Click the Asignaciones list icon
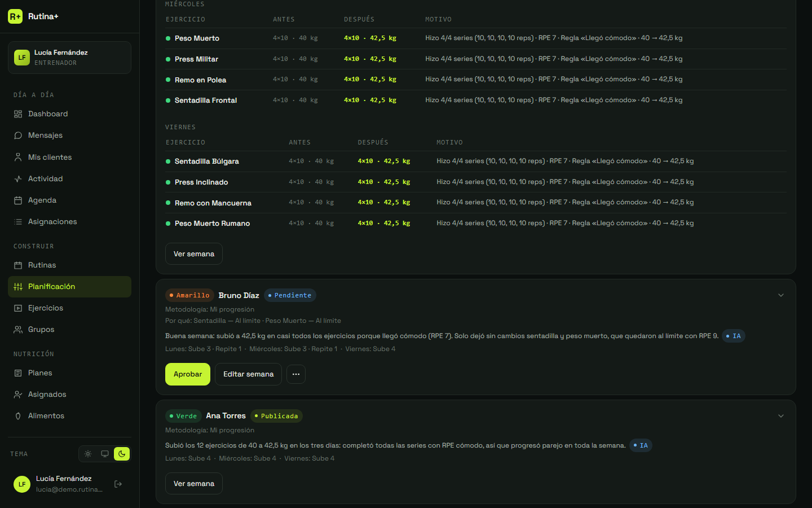 coord(18,222)
